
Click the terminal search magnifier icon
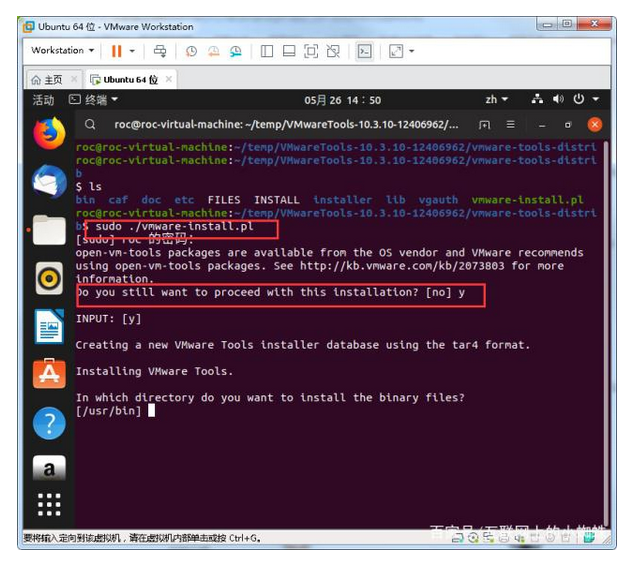tap(90, 124)
